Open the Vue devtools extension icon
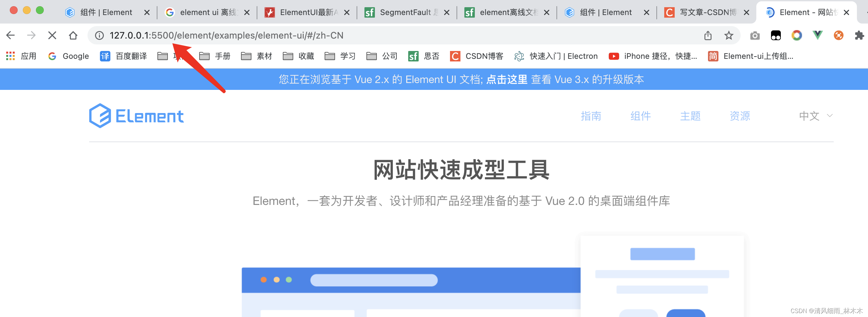 pyautogui.click(x=817, y=35)
